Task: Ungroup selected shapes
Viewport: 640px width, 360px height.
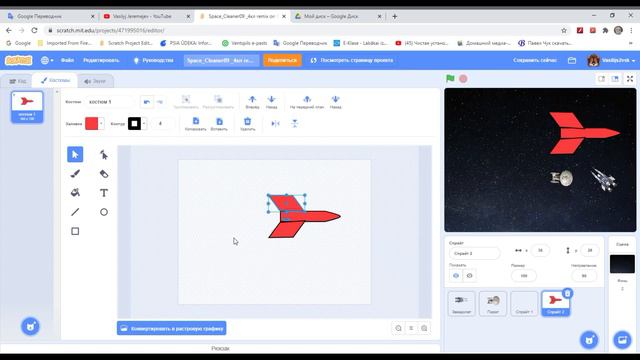Action: click(218, 102)
